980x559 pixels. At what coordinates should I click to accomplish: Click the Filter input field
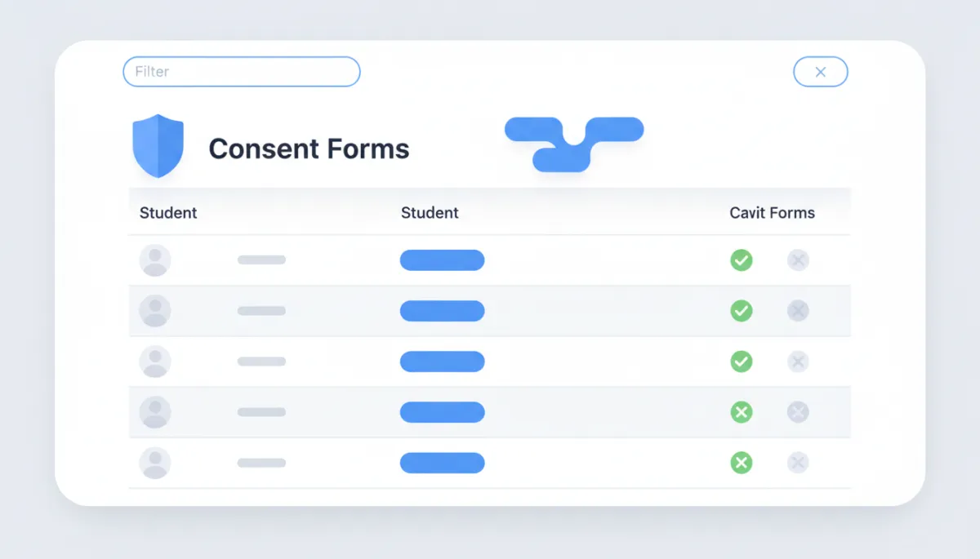(241, 72)
